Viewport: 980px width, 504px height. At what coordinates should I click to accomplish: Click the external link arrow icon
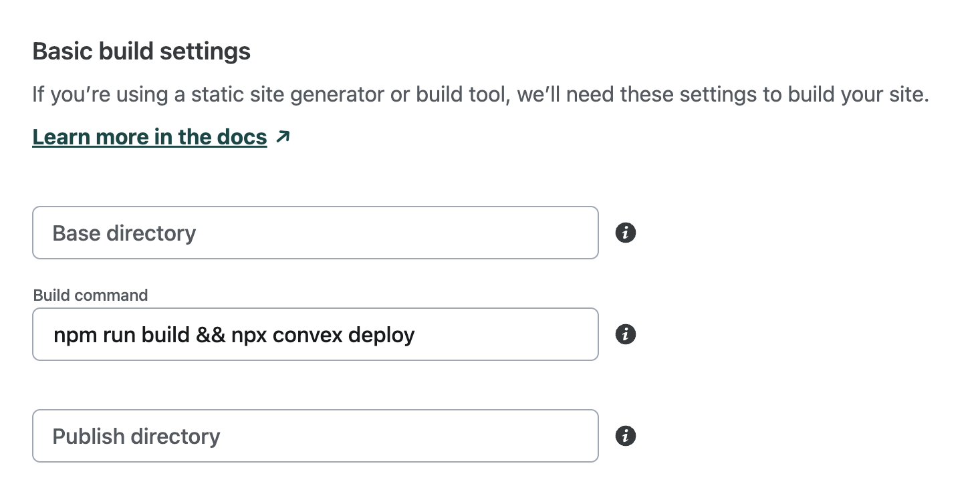click(x=283, y=137)
